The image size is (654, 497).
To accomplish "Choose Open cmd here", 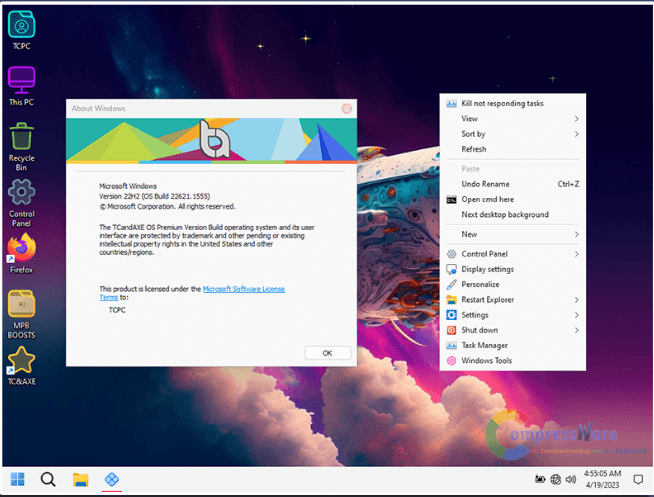I will click(512, 199).
